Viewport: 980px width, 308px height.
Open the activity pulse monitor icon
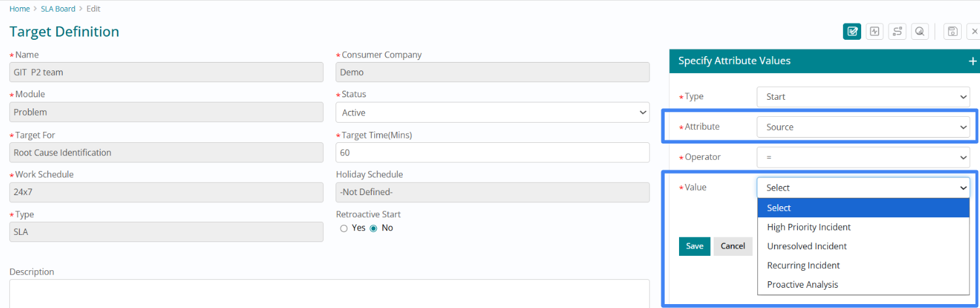(874, 31)
